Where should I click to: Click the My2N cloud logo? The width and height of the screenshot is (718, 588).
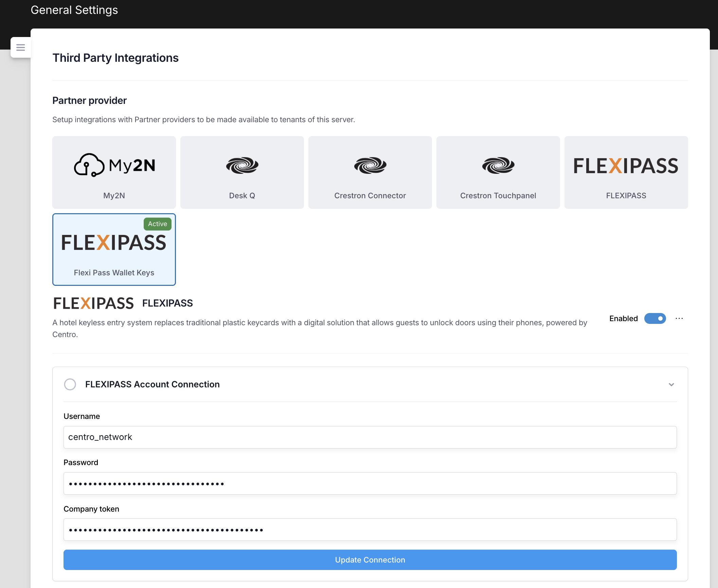point(114,165)
